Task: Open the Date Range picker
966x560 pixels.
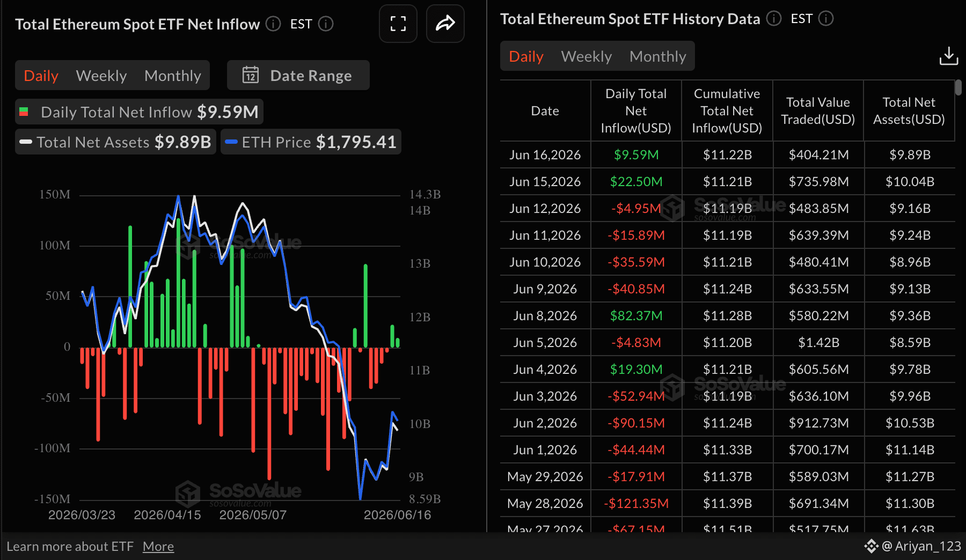Action: click(x=298, y=75)
